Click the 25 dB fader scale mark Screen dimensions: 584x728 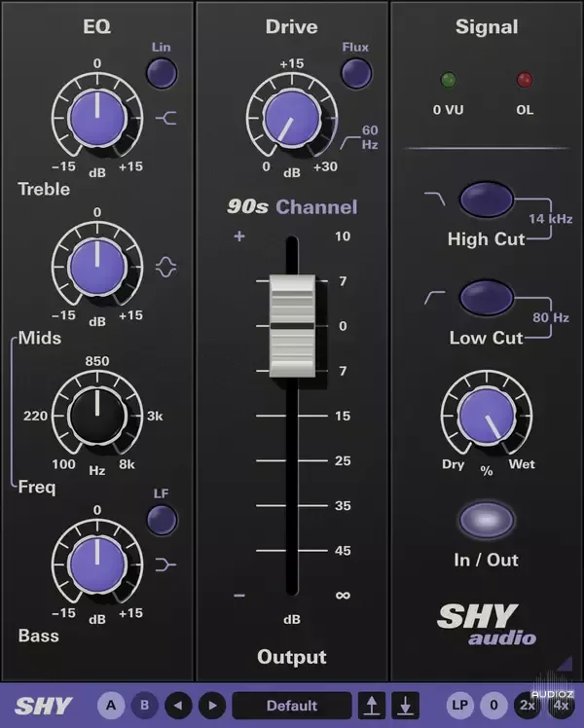pos(343,460)
